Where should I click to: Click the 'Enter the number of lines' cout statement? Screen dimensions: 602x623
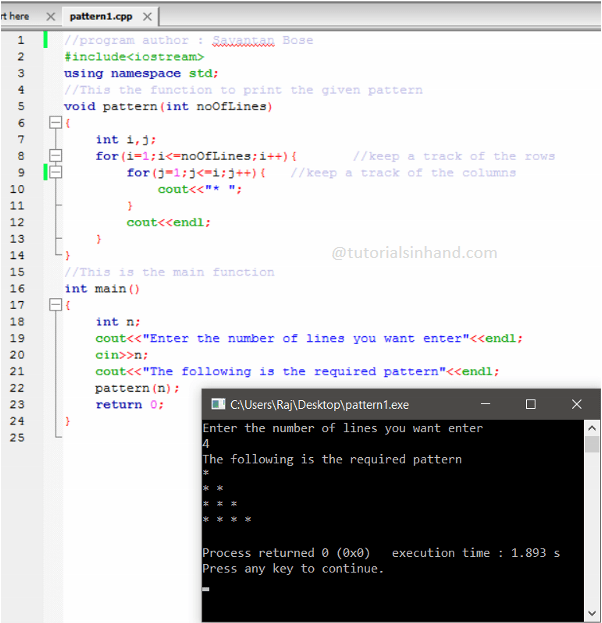point(309,339)
